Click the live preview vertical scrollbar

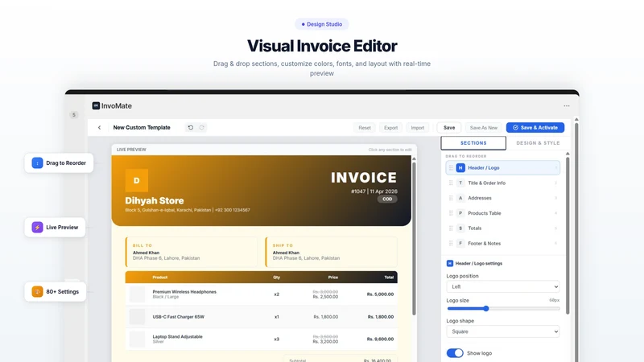(x=414, y=238)
